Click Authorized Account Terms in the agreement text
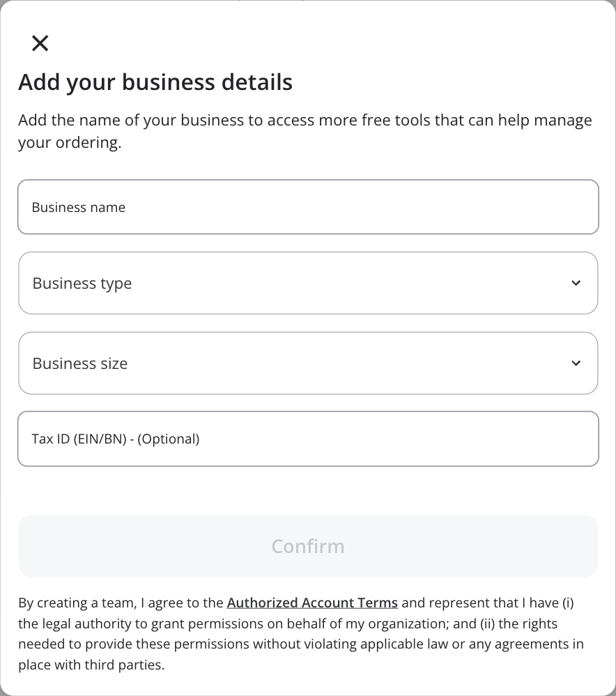This screenshot has height=696, width=616. 312,603
